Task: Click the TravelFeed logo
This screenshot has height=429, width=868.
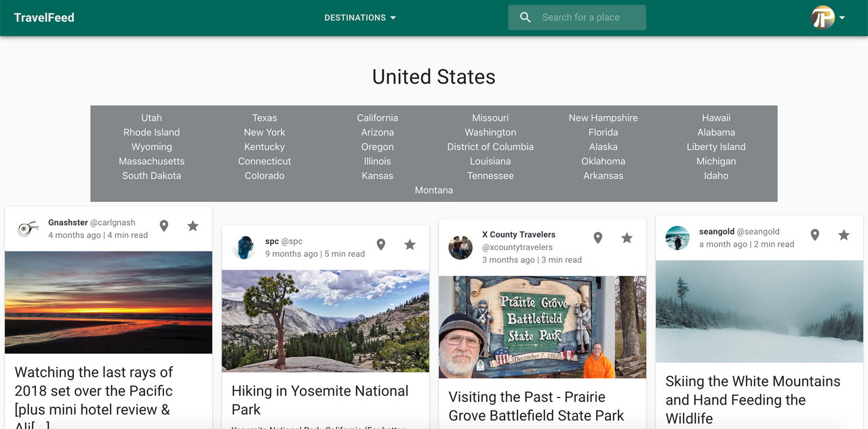Action: (44, 18)
